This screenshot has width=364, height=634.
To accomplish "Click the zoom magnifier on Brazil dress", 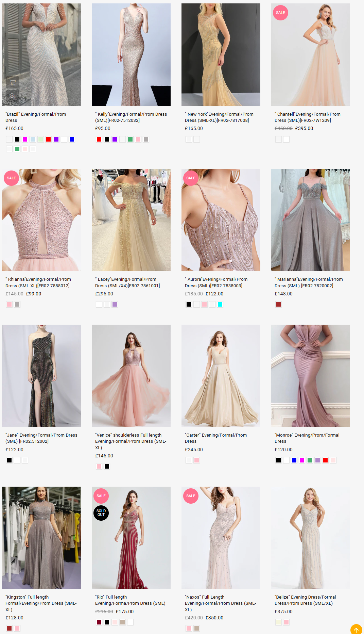I will tap(12, 96).
